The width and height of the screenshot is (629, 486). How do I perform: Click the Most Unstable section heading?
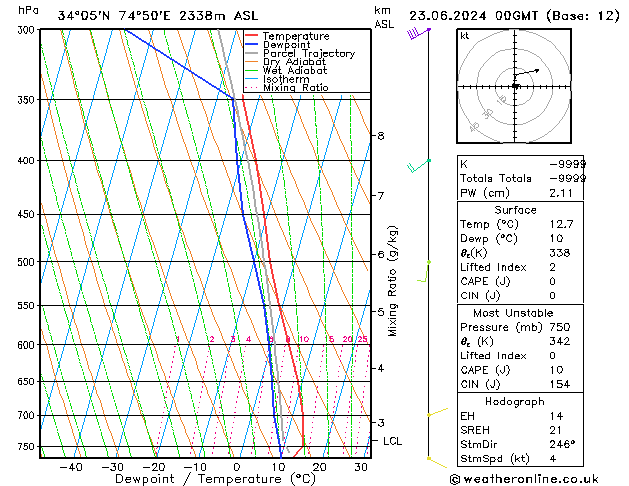(x=513, y=313)
